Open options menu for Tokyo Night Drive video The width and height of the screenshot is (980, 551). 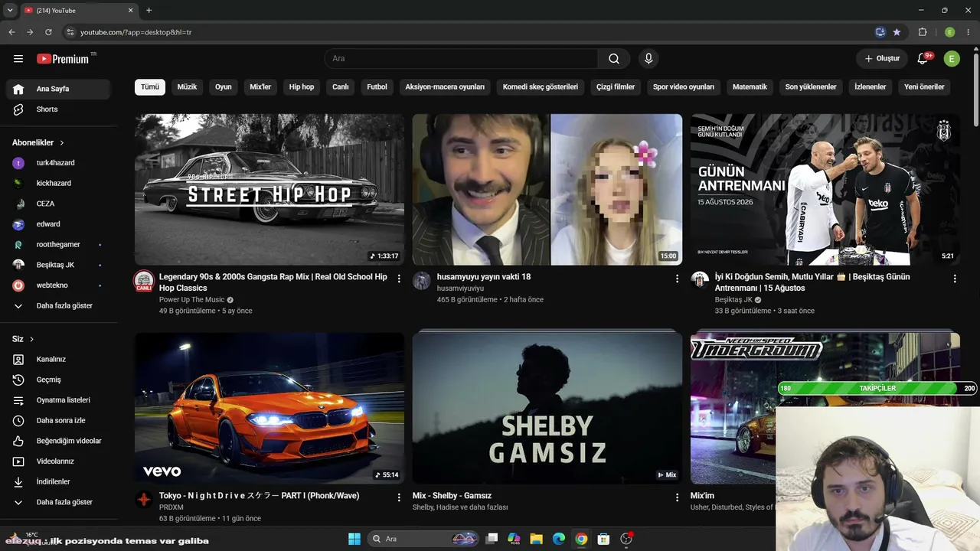click(399, 497)
